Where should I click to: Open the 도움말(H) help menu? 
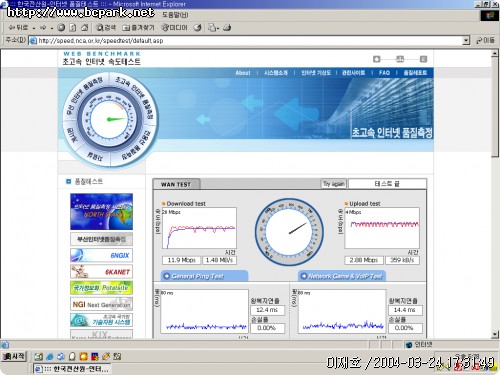pos(175,15)
